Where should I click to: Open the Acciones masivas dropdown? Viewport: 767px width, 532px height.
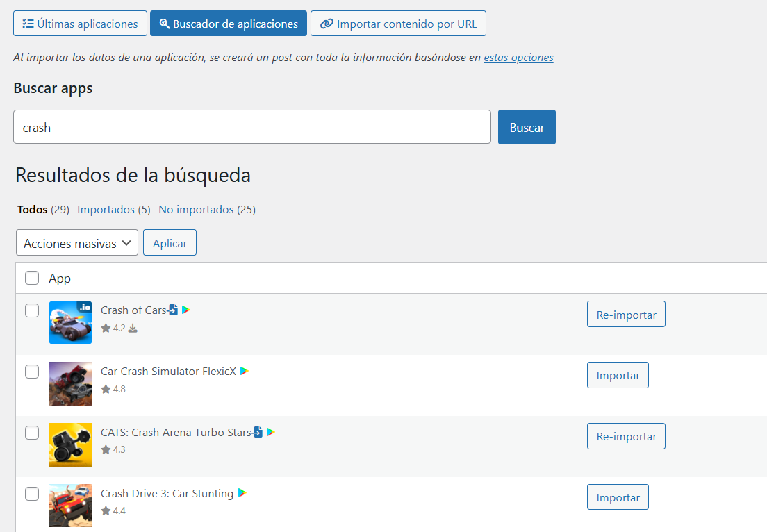pyautogui.click(x=77, y=243)
